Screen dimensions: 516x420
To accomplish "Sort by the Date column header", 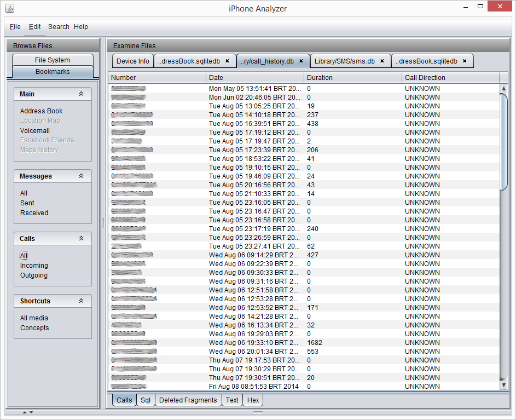I will coord(255,77).
